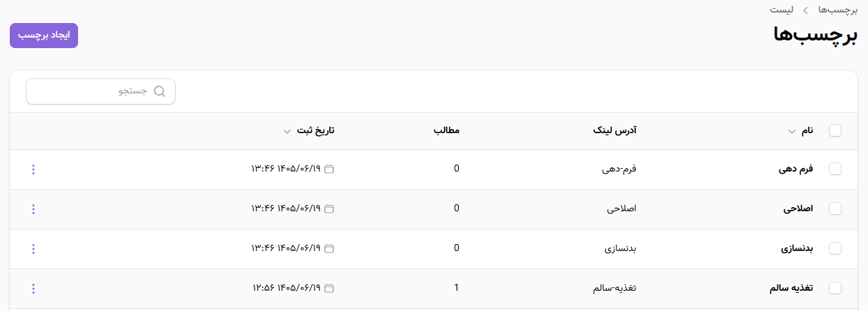Open the three-dot menu for بدنسازی row
Viewport: 868px width, 311px height.
pyautogui.click(x=33, y=249)
